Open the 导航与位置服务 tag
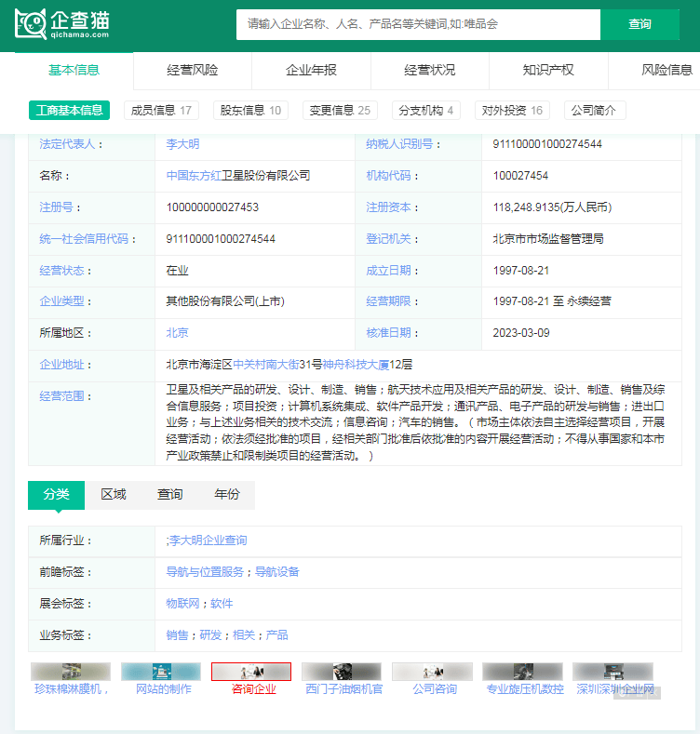 (x=205, y=572)
